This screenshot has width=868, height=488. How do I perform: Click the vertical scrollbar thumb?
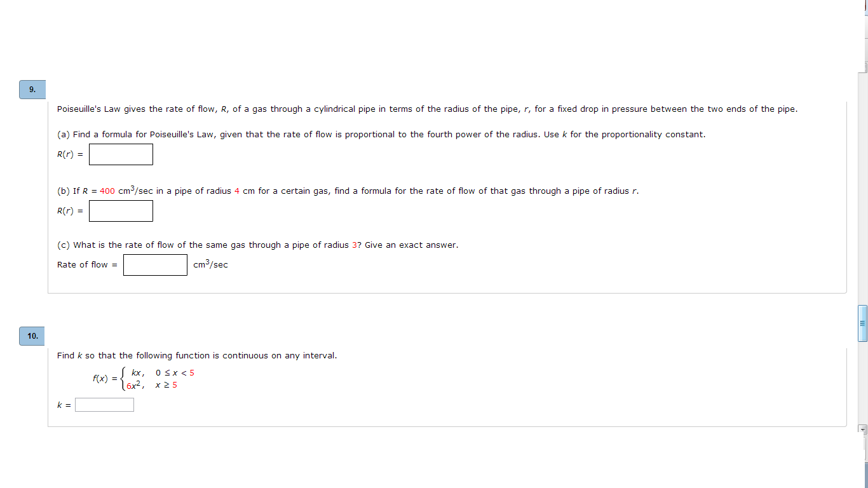[862, 323]
